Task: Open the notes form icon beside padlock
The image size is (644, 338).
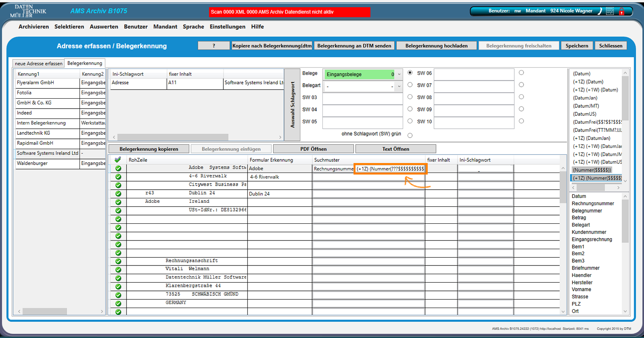Action: click(610, 11)
